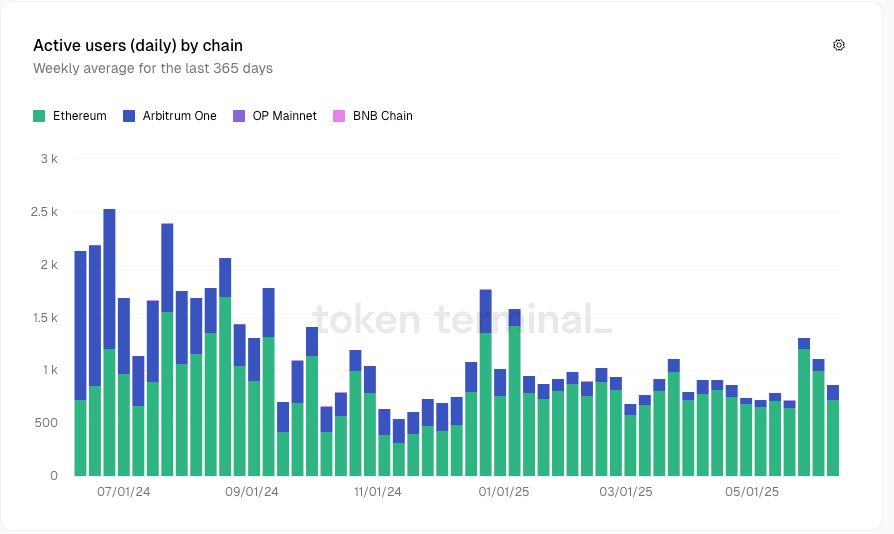Screen dimensions: 894x534
Task: Click the 11/01/24 x-axis date label
Action: click(376, 492)
